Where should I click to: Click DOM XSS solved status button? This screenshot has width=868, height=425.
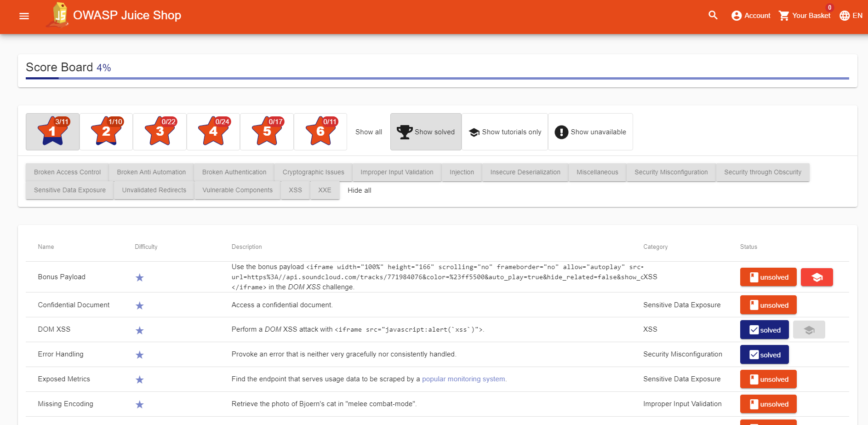click(765, 330)
